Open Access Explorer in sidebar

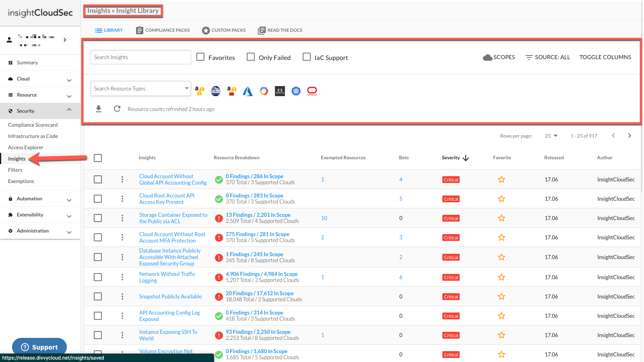click(x=26, y=148)
